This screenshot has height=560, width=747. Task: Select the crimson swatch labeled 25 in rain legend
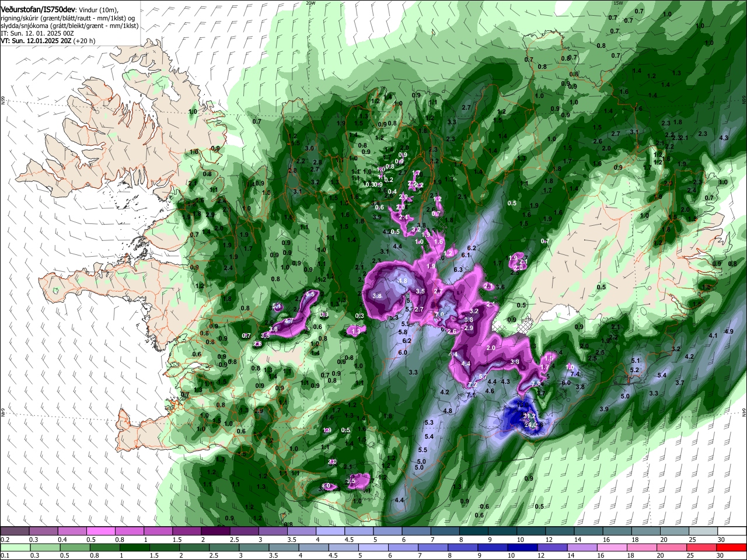pyautogui.click(x=702, y=547)
